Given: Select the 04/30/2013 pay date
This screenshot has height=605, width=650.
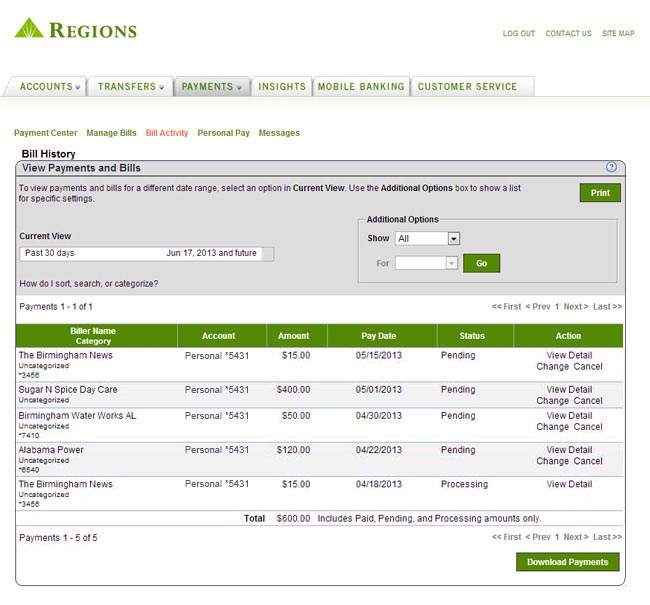Looking at the screenshot, I should point(378,415).
